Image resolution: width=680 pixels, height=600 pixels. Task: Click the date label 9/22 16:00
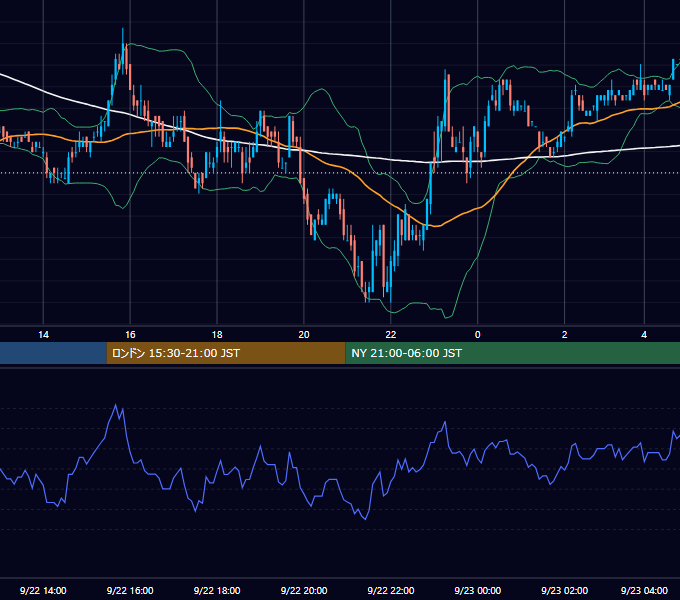pos(130,590)
